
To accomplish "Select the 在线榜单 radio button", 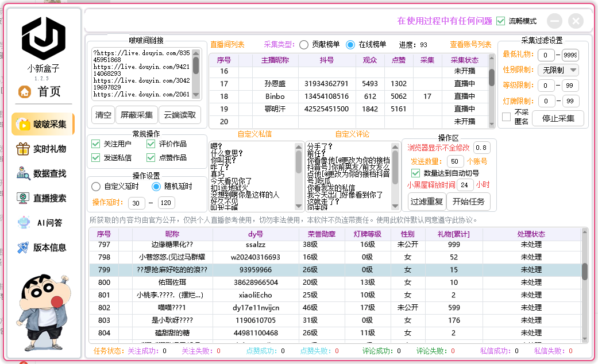I will point(350,45).
